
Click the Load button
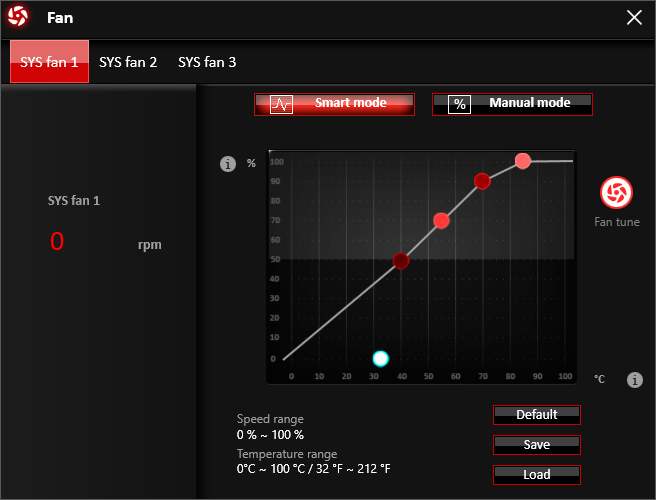click(537, 475)
